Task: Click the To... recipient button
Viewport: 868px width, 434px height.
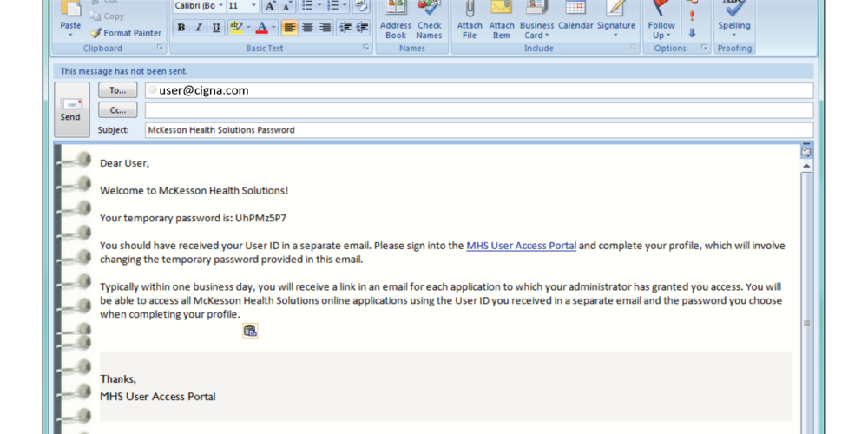Action: point(117,90)
